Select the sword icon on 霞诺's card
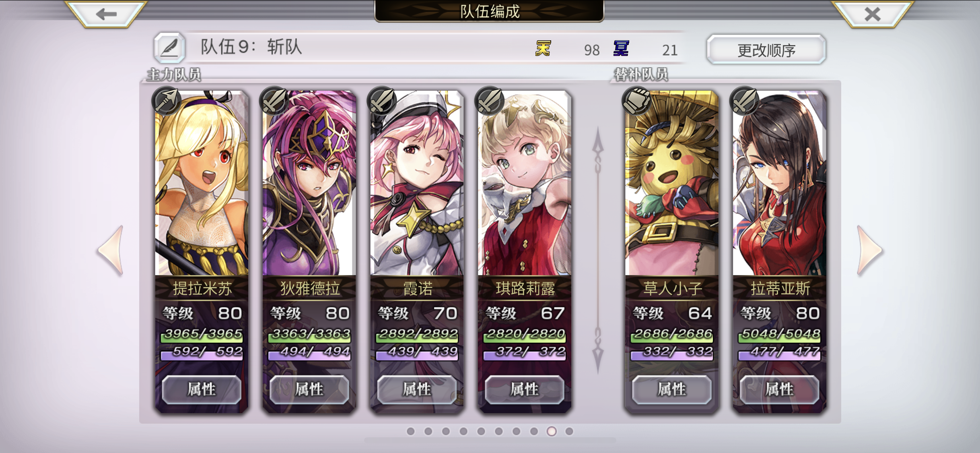The width and height of the screenshot is (980, 453). click(x=382, y=101)
